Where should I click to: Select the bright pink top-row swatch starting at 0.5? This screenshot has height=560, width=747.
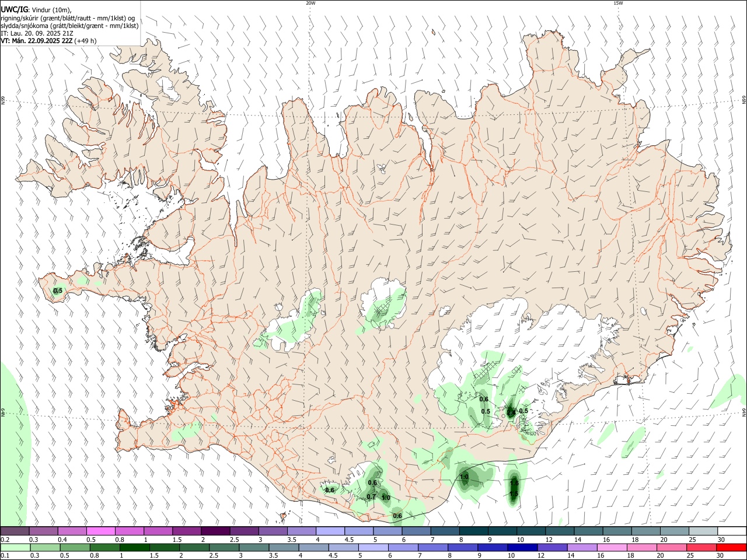[101, 531]
